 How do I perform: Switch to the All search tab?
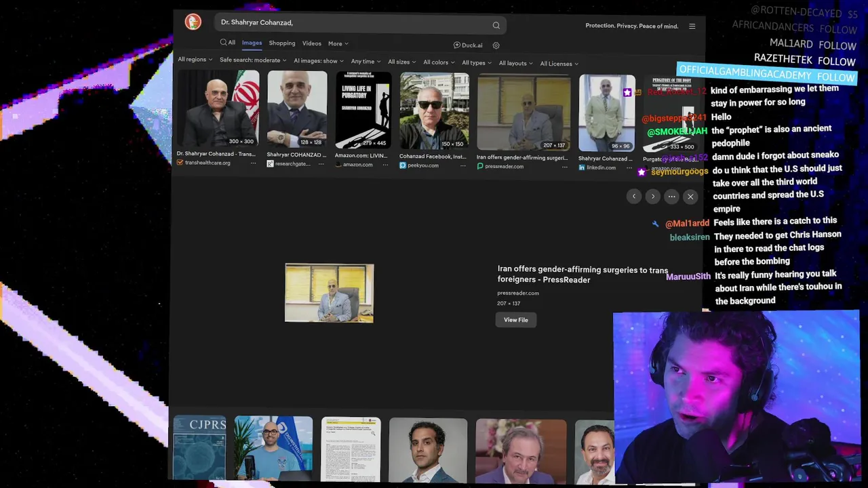click(x=227, y=43)
